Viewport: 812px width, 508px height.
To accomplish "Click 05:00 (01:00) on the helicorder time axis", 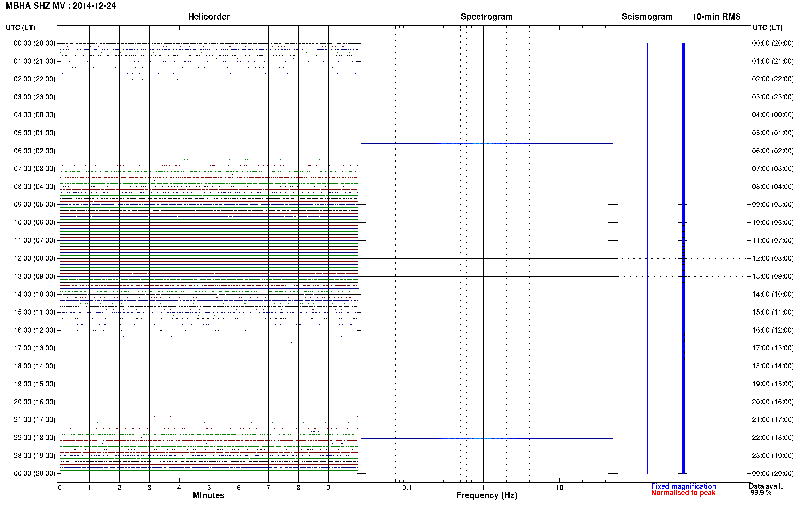I will click(x=35, y=133).
